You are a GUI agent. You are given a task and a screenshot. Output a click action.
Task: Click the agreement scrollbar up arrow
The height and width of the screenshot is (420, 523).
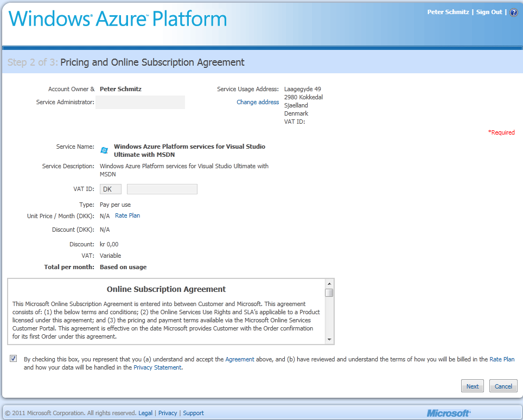pyautogui.click(x=329, y=284)
